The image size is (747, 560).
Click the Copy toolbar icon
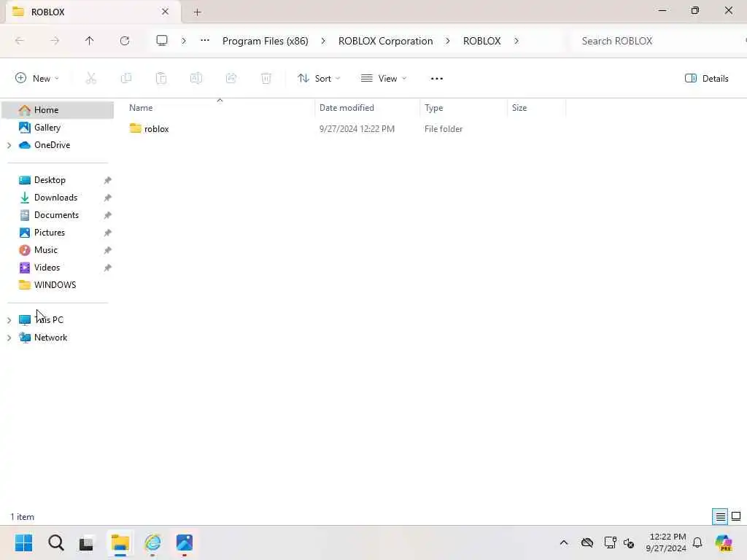(125, 78)
